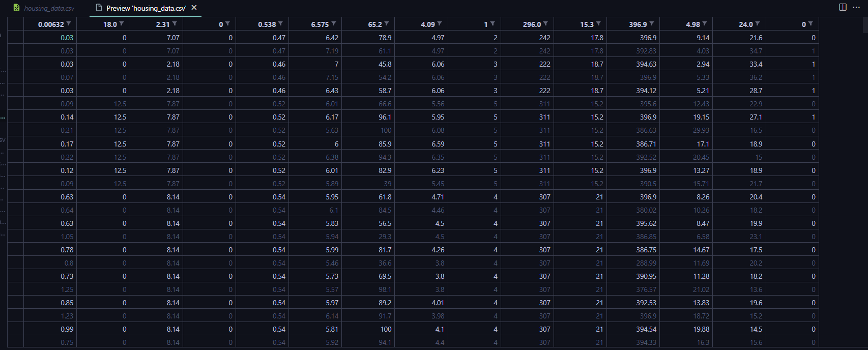Screen dimensions: 868x350
Task: Open the More Actions ellipsis menu
Action: [x=856, y=7]
